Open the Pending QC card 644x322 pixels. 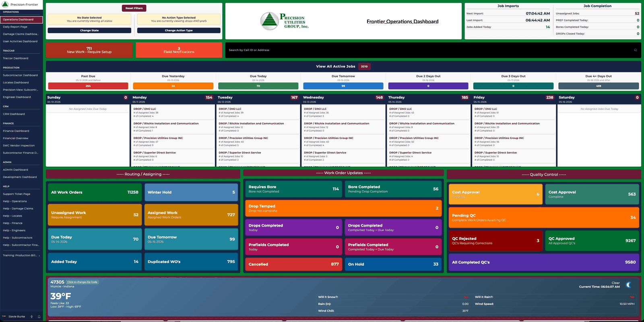point(544,217)
